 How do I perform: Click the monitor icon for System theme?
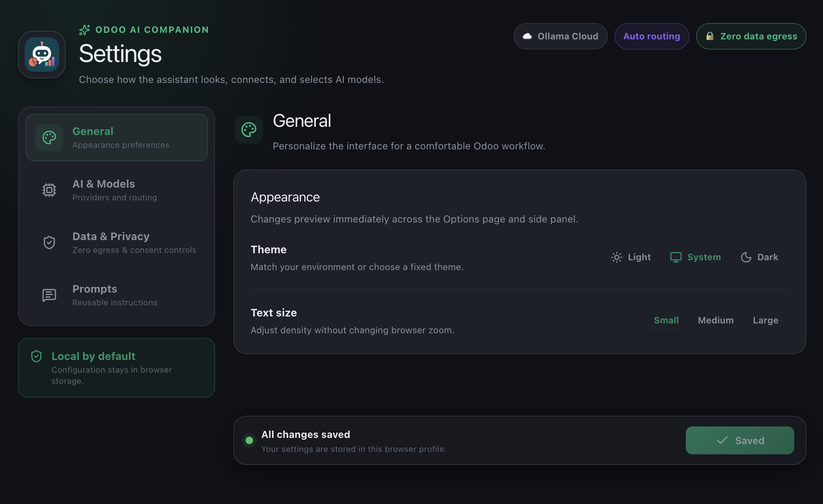(676, 257)
